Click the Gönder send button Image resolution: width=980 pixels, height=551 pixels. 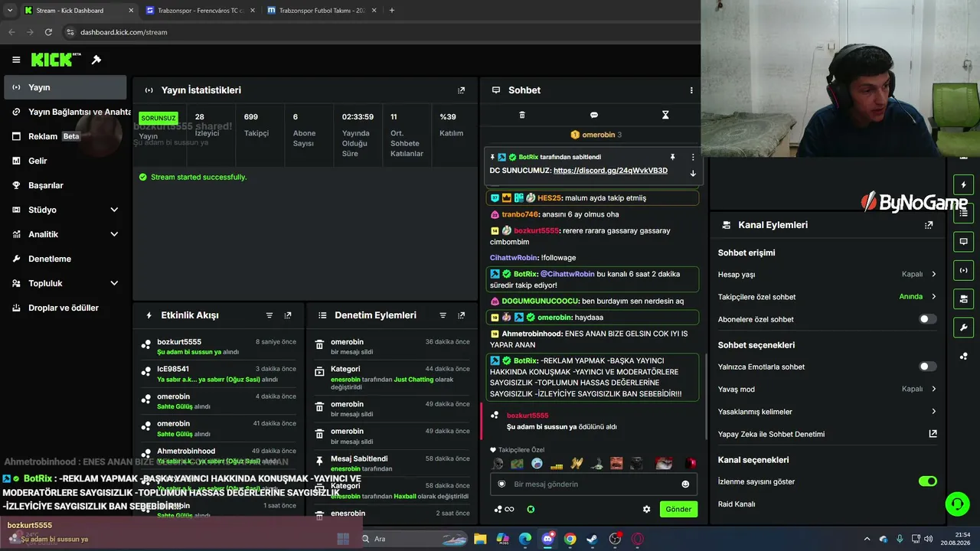point(678,509)
